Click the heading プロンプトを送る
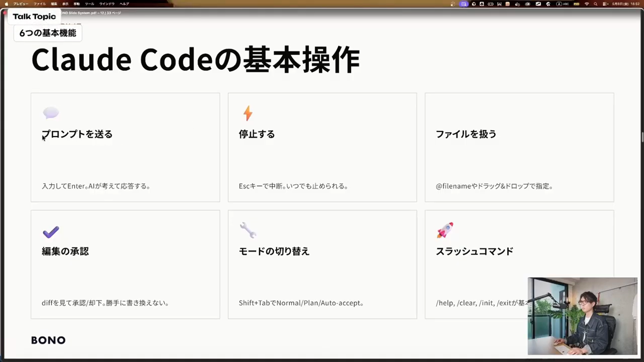Image resolution: width=644 pixels, height=362 pixels. [77, 134]
